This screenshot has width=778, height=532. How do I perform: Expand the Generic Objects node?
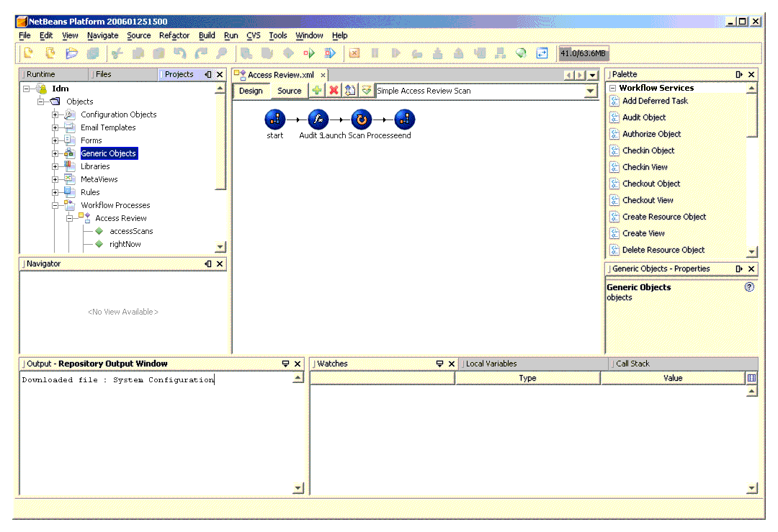[55, 154]
